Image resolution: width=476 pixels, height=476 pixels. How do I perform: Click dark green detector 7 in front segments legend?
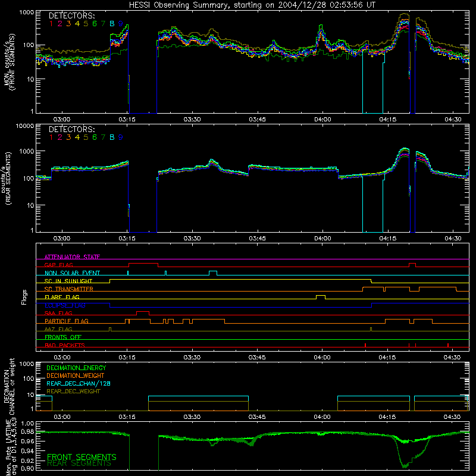pyautogui.click(x=103, y=24)
